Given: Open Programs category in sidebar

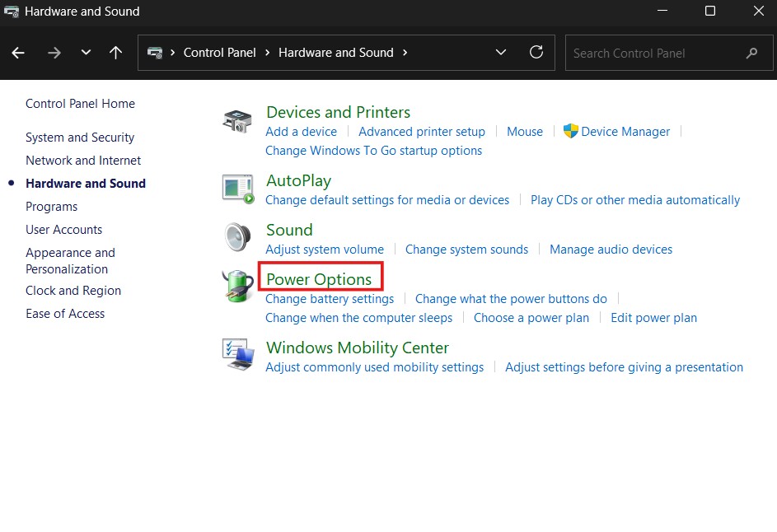Looking at the screenshot, I should coord(52,207).
